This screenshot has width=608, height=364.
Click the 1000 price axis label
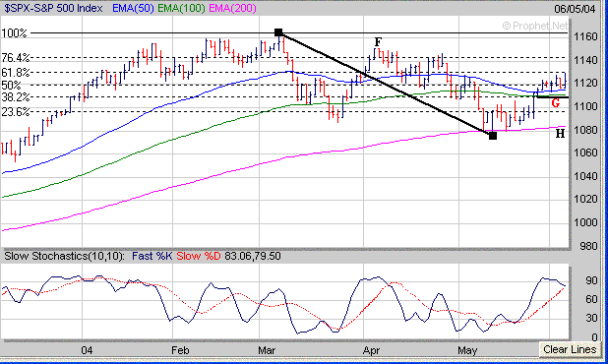click(x=585, y=223)
